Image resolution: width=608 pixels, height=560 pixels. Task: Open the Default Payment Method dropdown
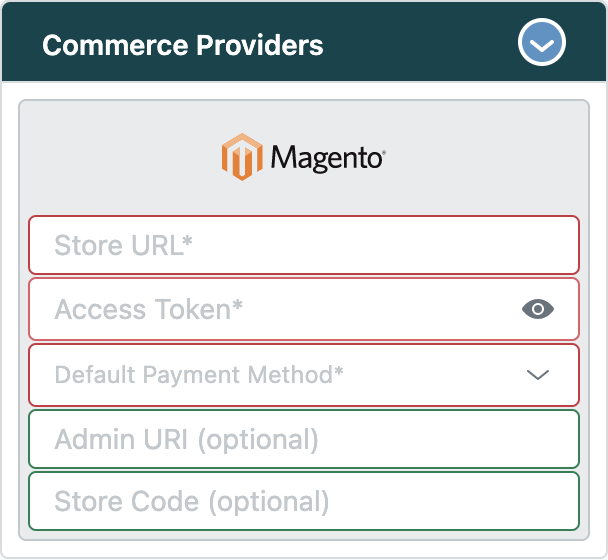click(304, 375)
